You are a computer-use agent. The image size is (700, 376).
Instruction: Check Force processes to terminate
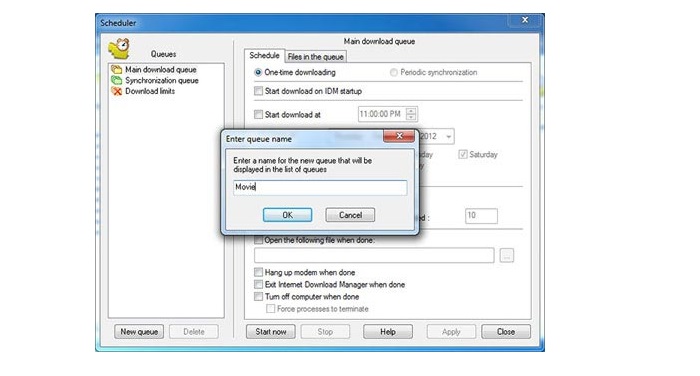pos(271,309)
